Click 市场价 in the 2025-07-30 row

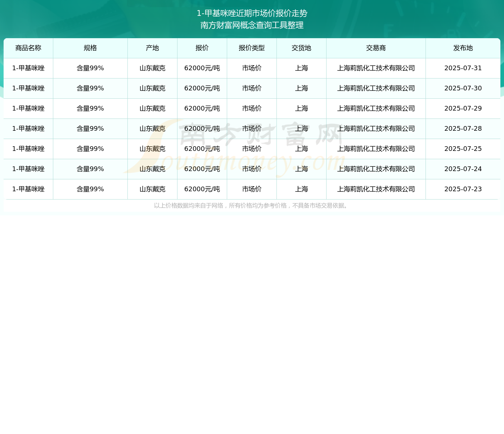(x=252, y=88)
